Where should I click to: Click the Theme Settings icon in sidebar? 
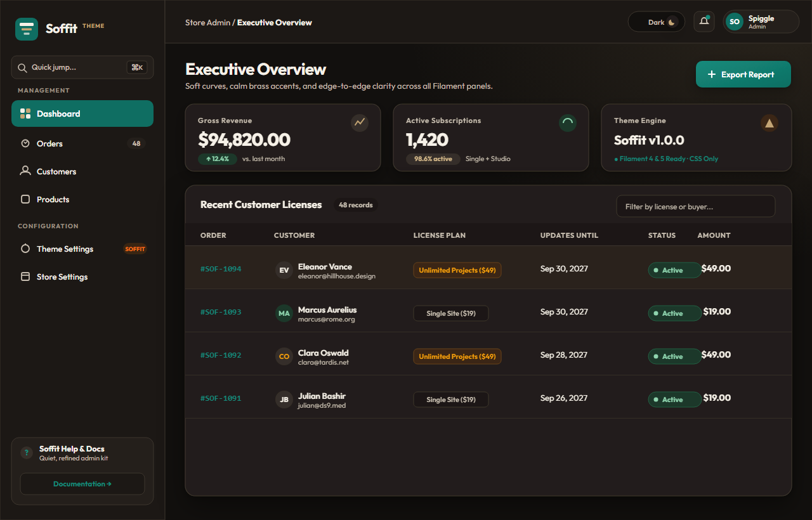click(x=25, y=249)
